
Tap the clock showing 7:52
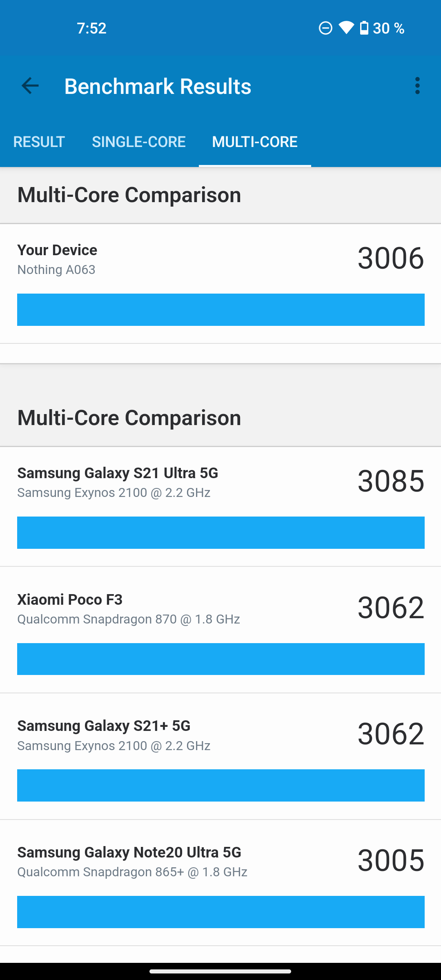91,28
